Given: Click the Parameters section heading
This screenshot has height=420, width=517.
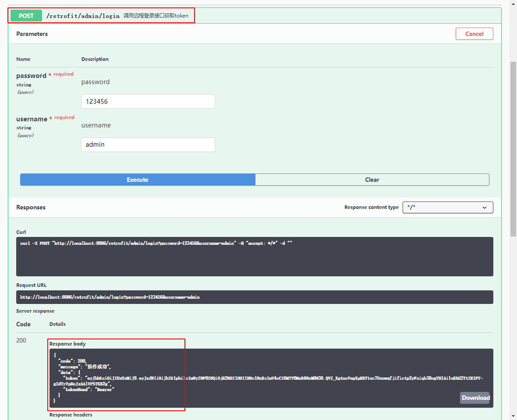Looking at the screenshot, I should tap(32, 34).
